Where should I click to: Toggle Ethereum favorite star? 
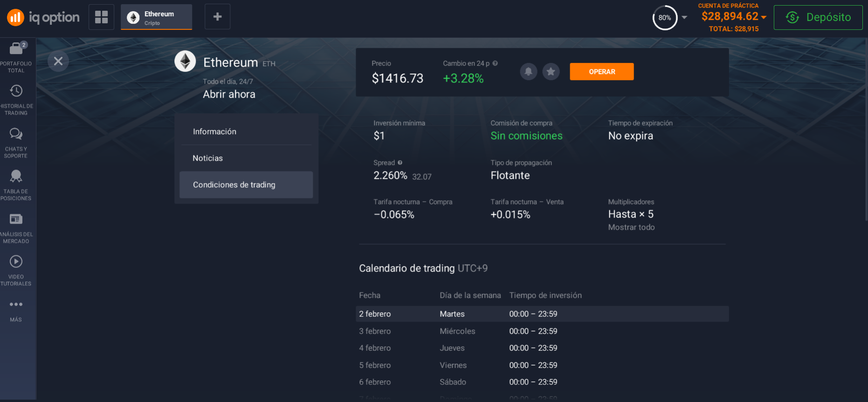(551, 72)
